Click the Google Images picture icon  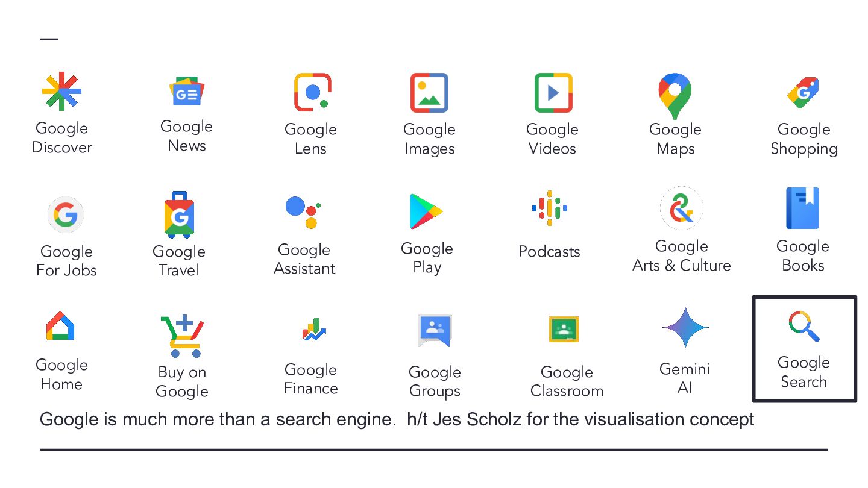coord(429,93)
